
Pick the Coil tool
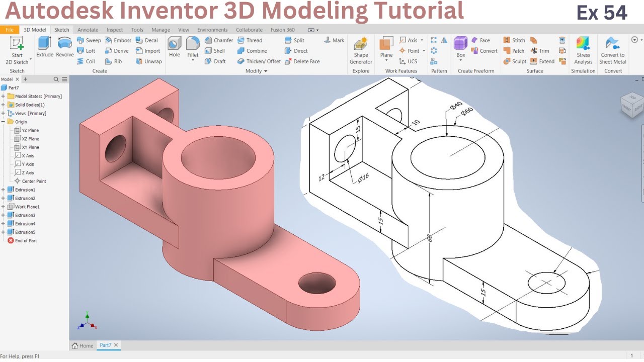(x=86, y=61)
